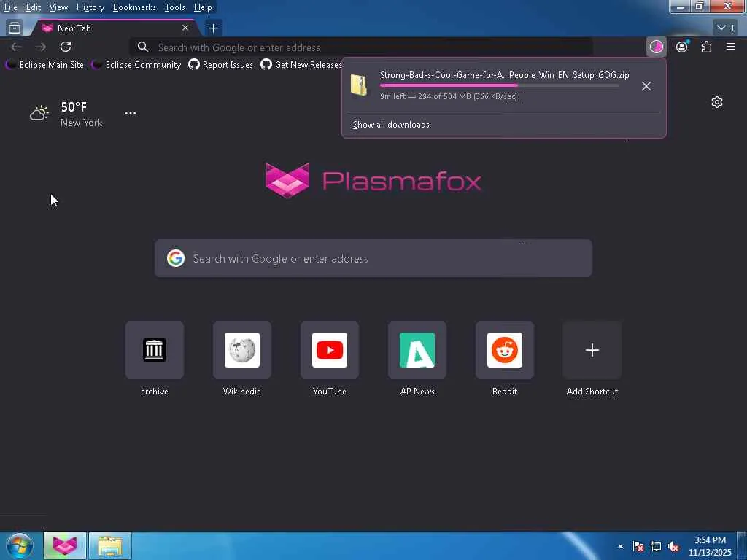Open the weather widget three-dot menu
The image size is (747, 560).
pyautogui.click(x=130, y=113)
